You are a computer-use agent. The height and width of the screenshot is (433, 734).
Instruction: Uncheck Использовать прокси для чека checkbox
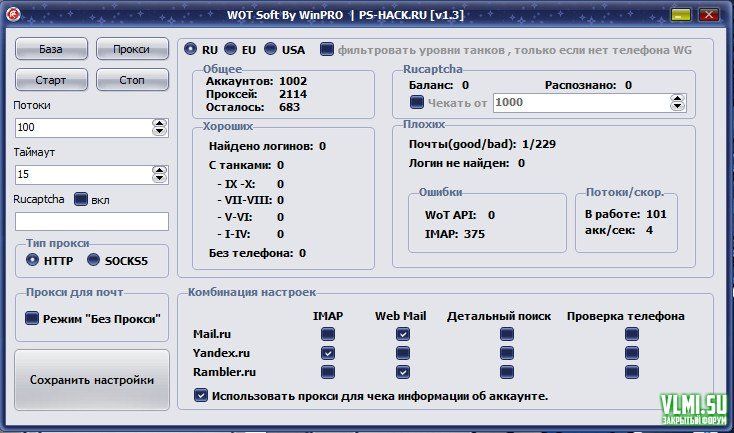201,396
